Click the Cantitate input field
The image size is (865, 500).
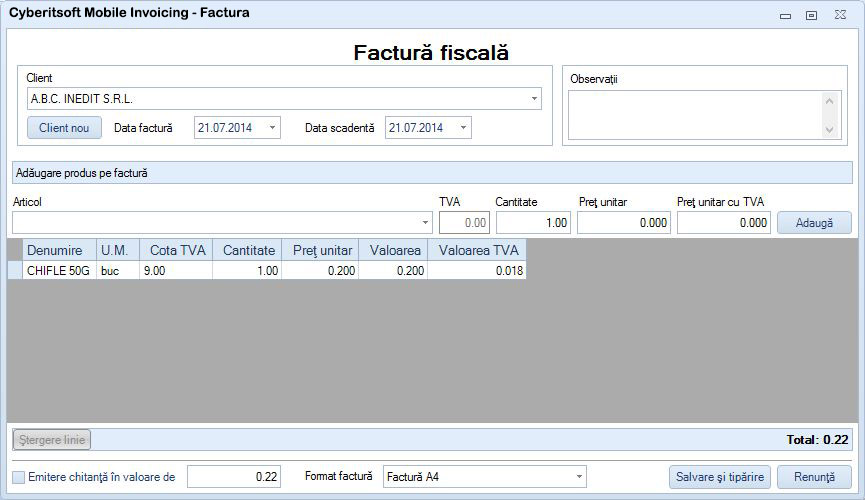point(533,223)
